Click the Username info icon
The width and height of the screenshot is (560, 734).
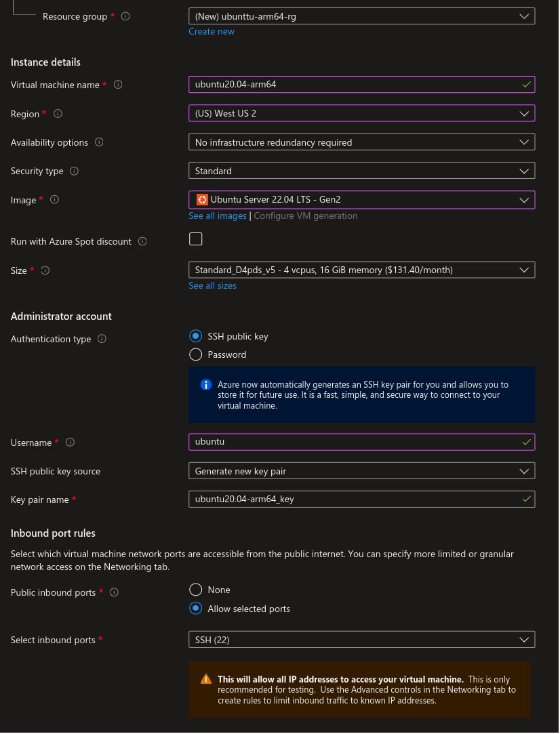point(70,443)
